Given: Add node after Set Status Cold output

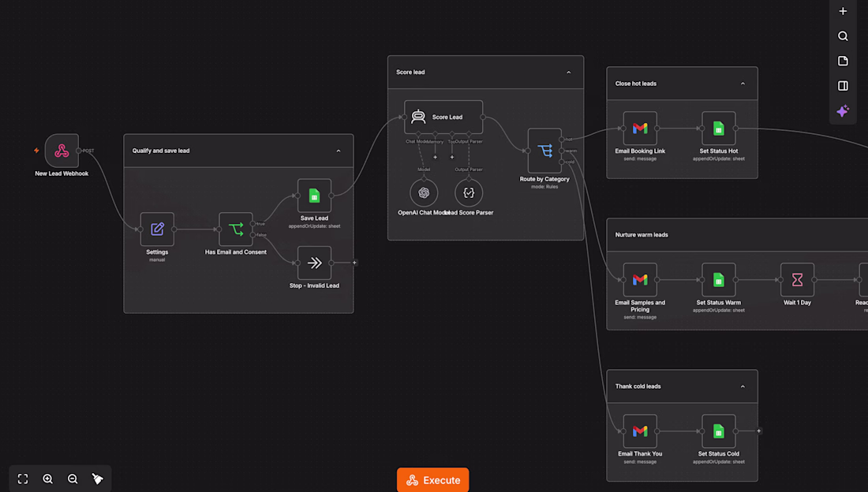Looking at the screenshot, I should point(759,431).
